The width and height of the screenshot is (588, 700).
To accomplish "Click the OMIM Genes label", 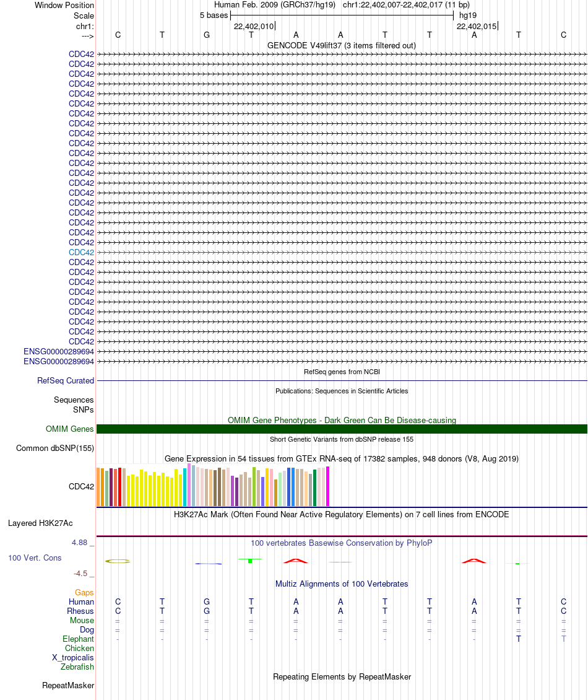I will click(69, 429).
